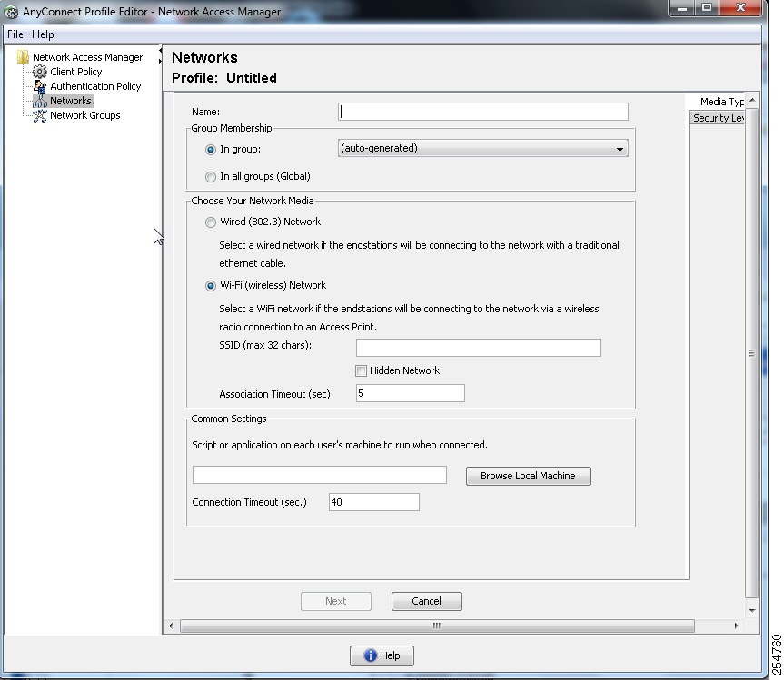
Task: Click Browse Local Machine button
Action: click(x=528, y=476)
